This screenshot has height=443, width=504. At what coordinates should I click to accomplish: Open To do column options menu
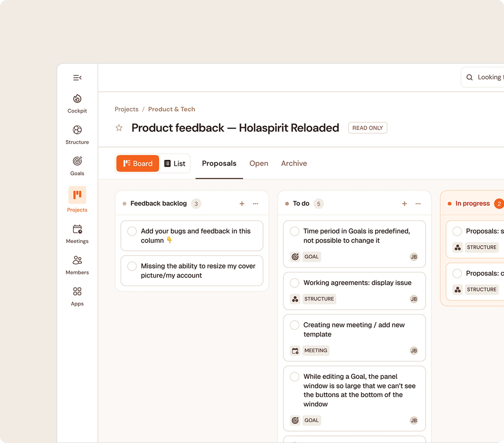[x=418, y=204]
